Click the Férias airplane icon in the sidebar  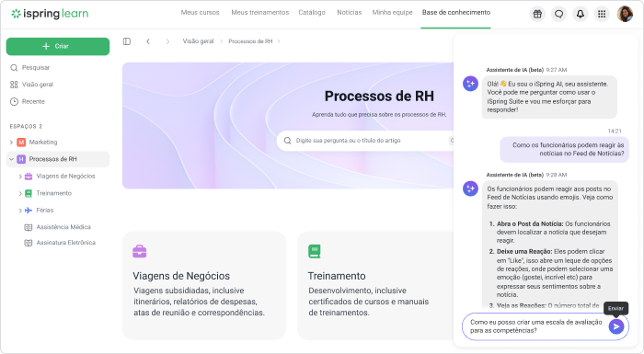(29, 211)
